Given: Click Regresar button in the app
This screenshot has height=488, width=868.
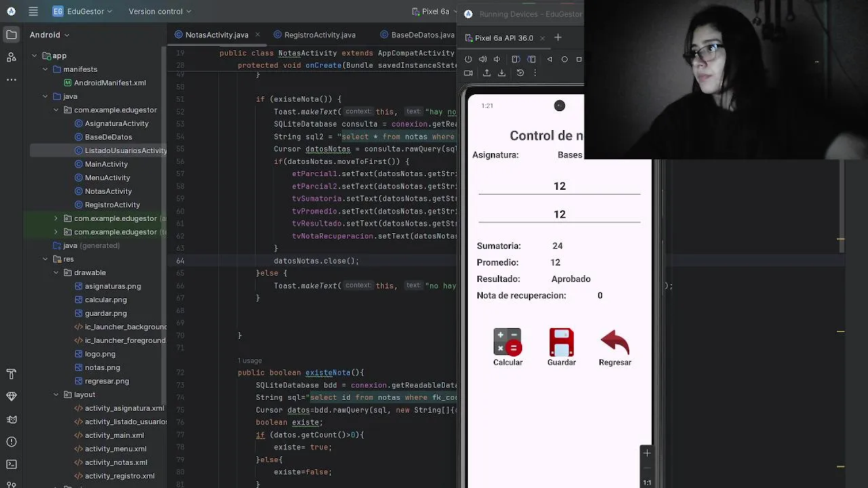Looking at the screenshot, I should [x=615, y=348].
